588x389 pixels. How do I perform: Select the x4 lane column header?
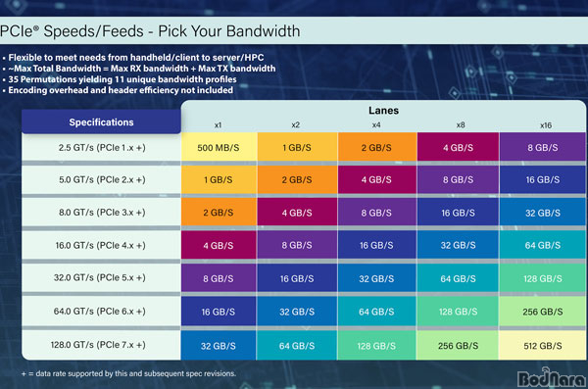coord(376,124)
